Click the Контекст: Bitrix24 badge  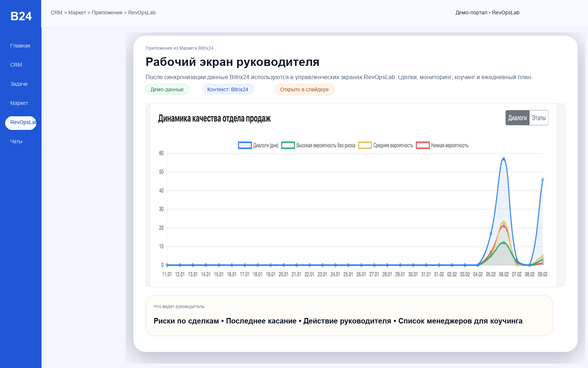tap(228, 89)
